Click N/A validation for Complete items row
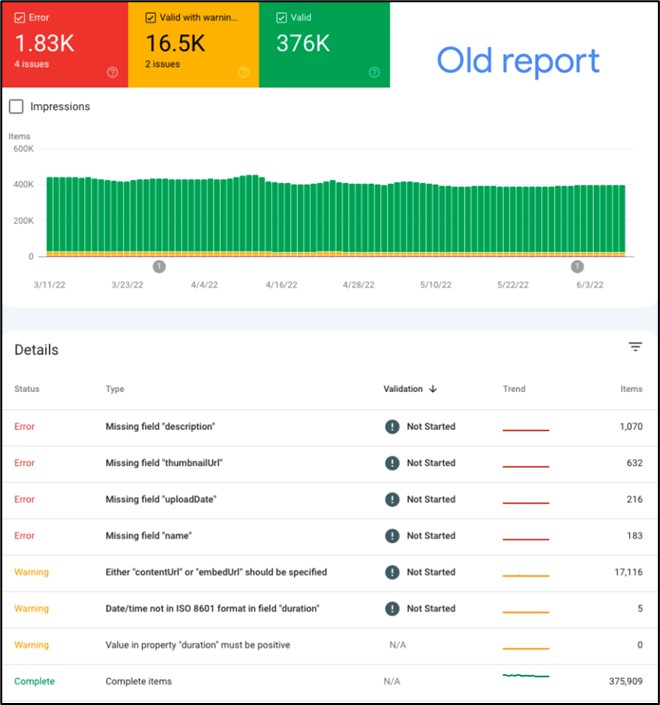The height and width of the screenshot is (705, 660). point(392,681)
